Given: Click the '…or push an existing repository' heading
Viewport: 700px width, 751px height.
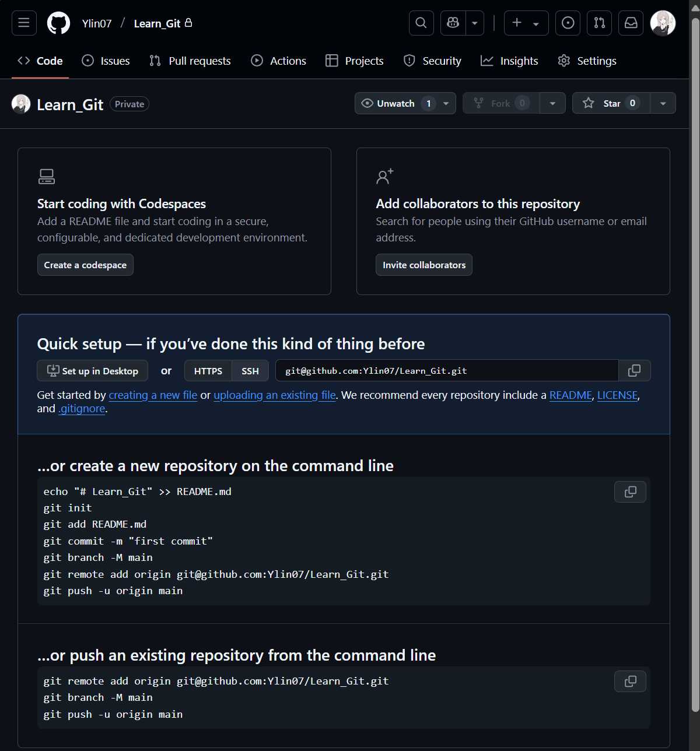Looking at the screenshot, I should 236,655.
